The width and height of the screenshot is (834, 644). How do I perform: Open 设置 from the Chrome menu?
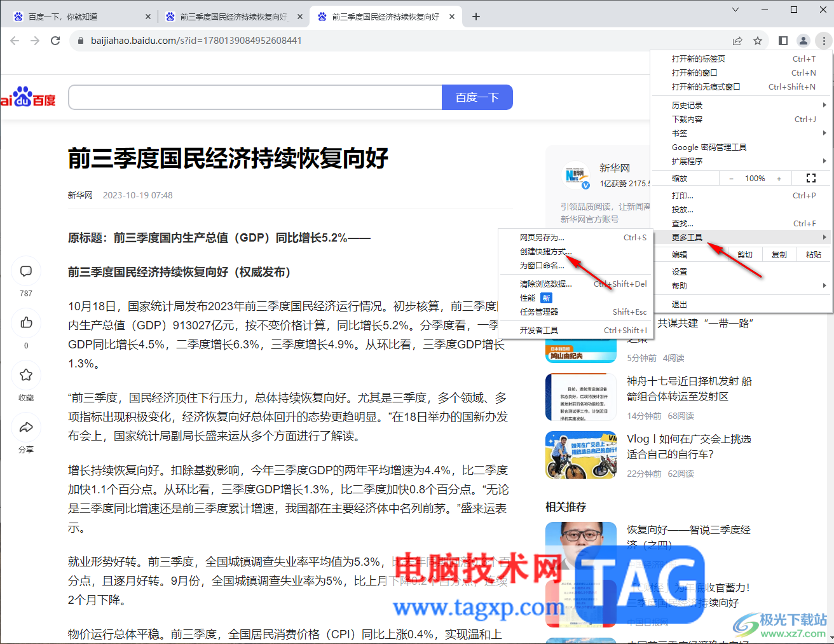(x=741, y=271)
